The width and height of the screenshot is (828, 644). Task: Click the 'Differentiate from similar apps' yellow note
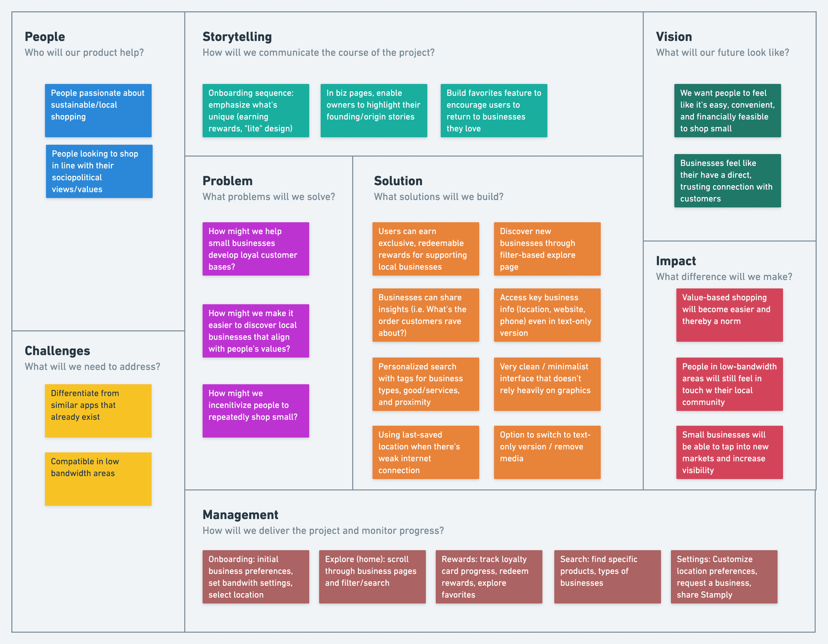98,411
